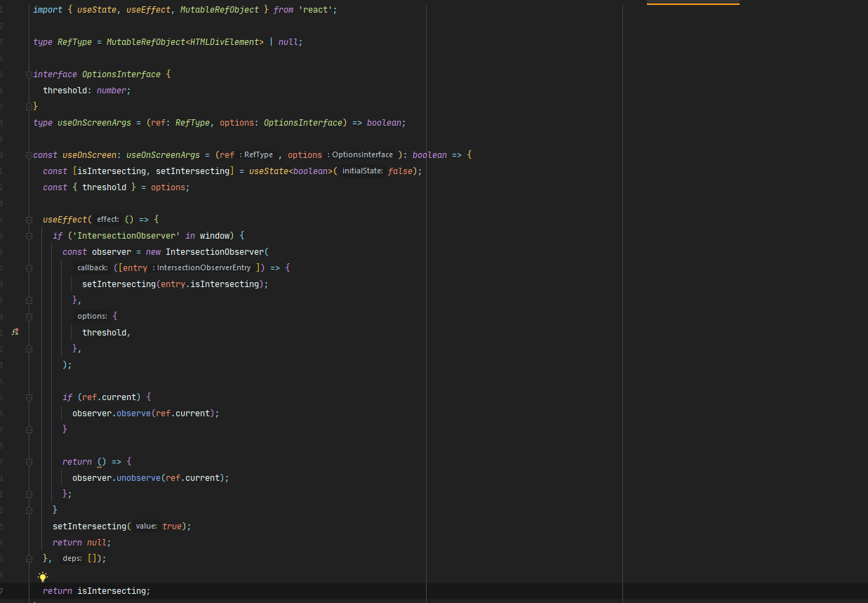Click the 'unobserve' method call
The height and width of the screenshot is (603, 868).
click(x=139, y=478)
